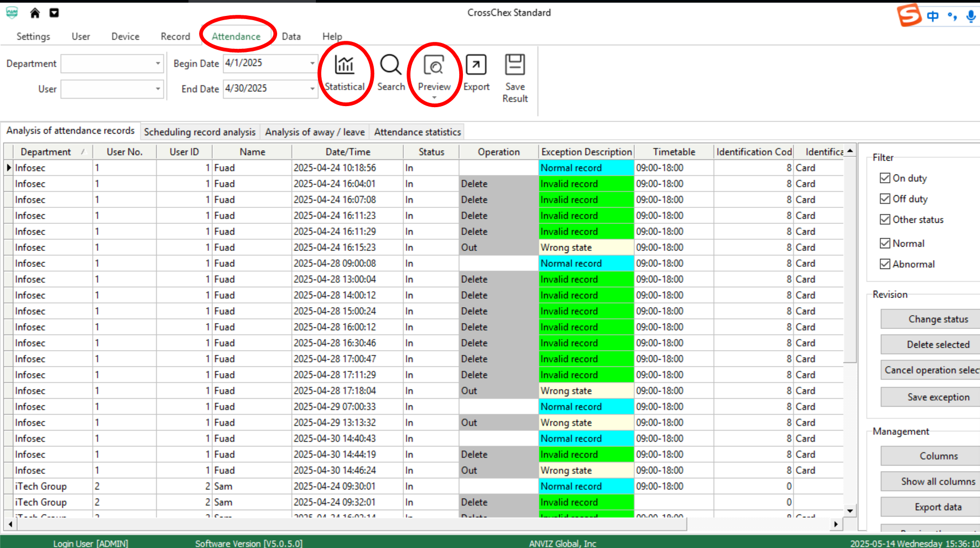This screenshot has width=980, height=548.
Task: Click the punctuation mode icon in input toolbar
Action: click(x=952, y=17)
